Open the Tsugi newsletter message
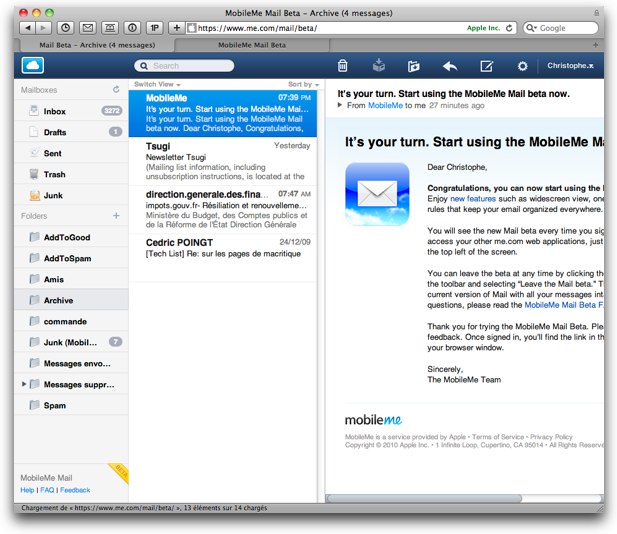The image size is (617, 534). pos(223,161)
